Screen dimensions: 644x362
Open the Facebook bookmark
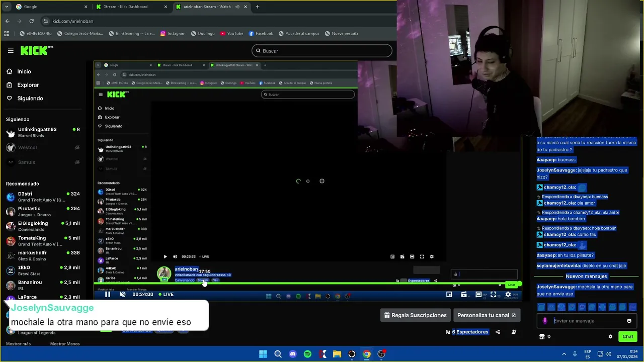pos(261,34)
